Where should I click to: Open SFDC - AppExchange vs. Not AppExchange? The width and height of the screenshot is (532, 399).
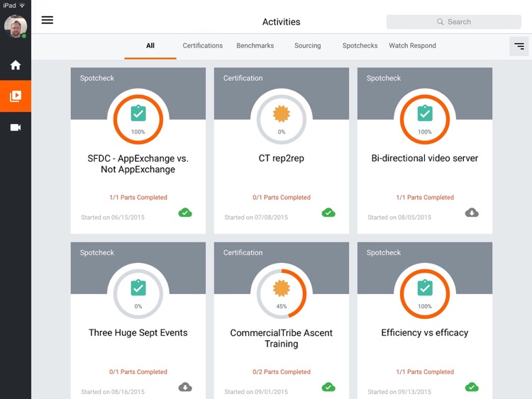pyautogui.click(x=138, y=164)
